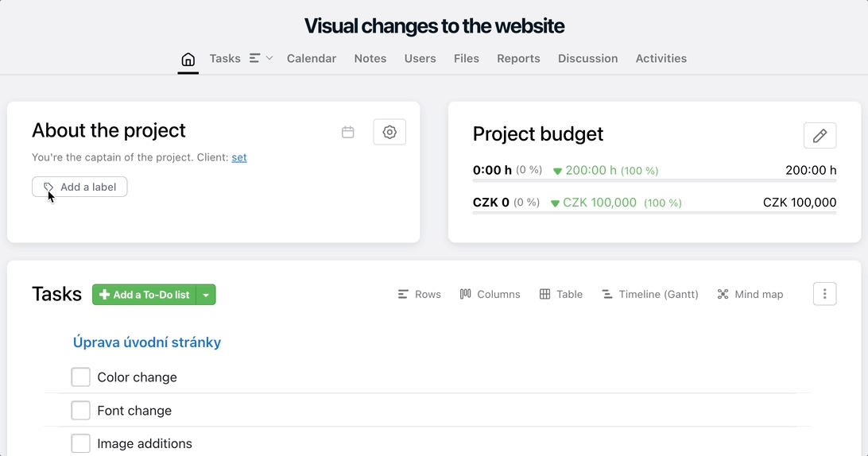Check the Image additions task checkbox
Screen dimensions: 868x456
(81, 443)
